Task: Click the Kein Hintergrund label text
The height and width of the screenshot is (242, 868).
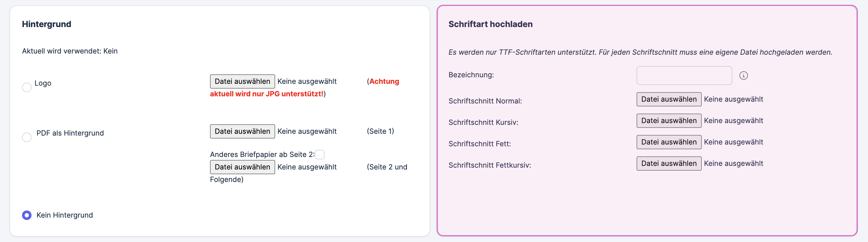Action: point(65,215)
